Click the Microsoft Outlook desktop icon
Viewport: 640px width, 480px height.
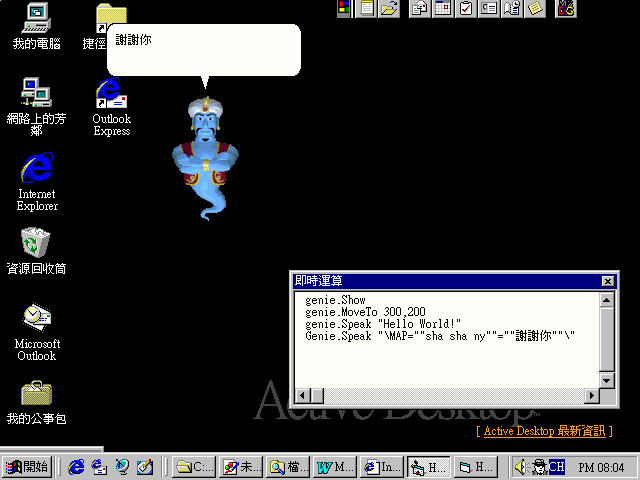coord(36,331)
